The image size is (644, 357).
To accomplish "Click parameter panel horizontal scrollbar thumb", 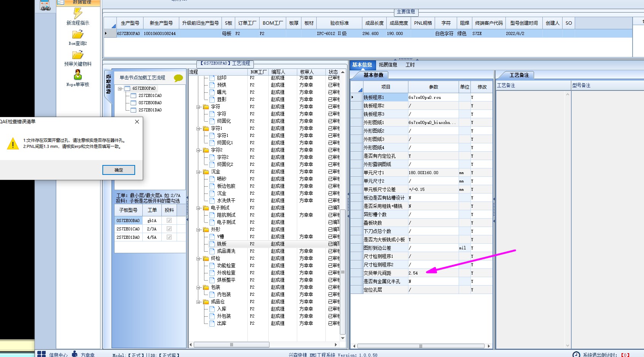I will coord(421,346).
